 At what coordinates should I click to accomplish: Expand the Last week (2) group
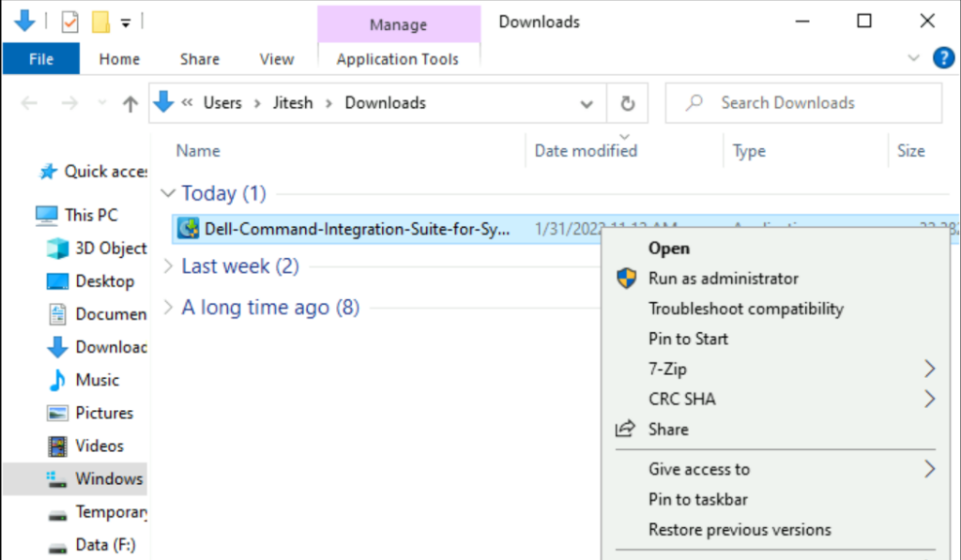167,265
